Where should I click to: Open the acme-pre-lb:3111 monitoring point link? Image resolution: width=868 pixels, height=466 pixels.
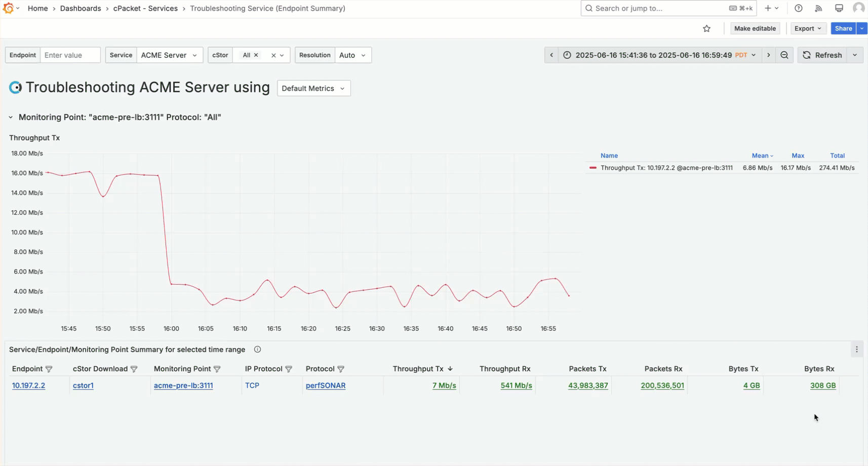tap(183, 385)
